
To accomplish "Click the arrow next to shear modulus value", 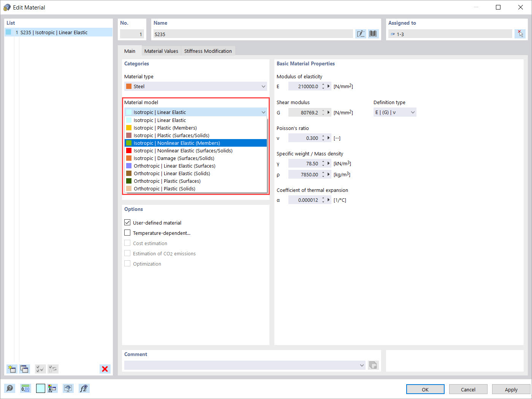I will 329,112.
